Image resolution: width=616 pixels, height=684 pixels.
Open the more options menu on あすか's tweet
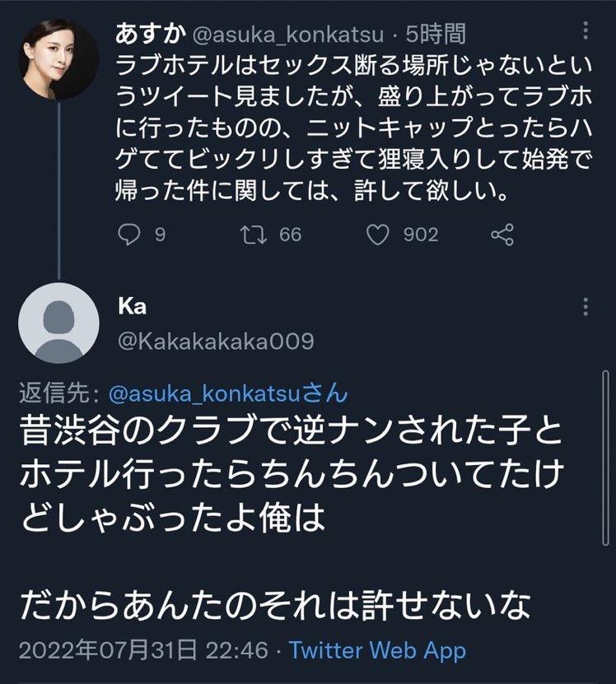586,32
